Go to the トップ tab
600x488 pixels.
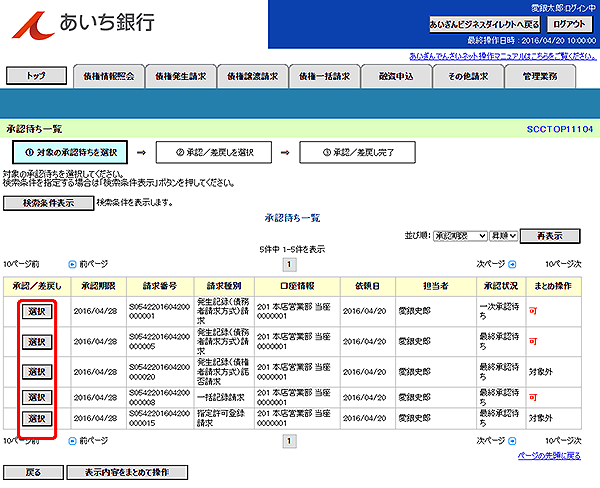(x=36, y=75)
